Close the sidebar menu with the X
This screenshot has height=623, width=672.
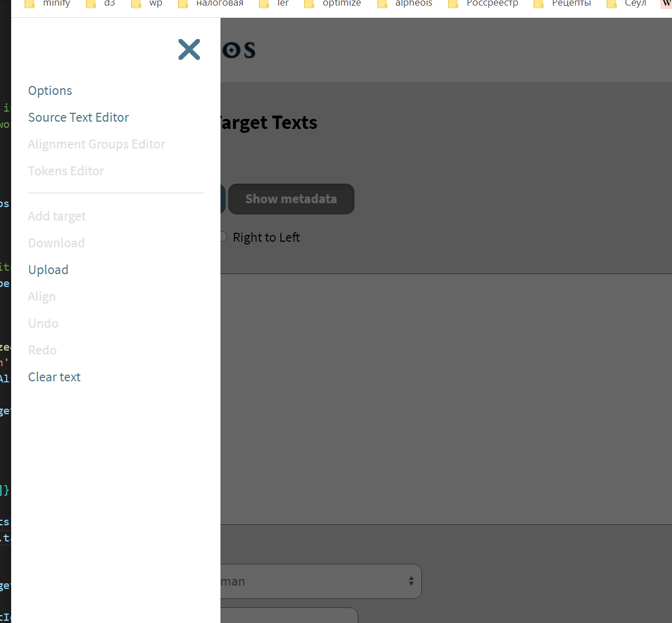189,49
